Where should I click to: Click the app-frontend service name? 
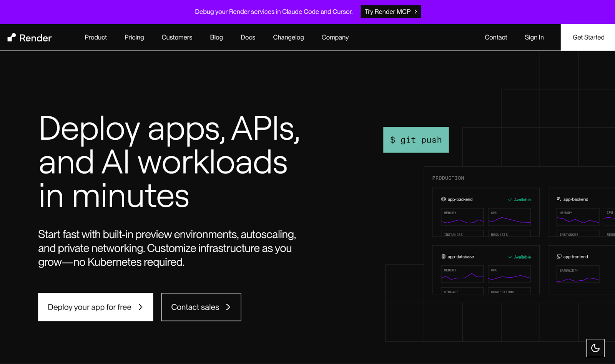tap(575, 256)
